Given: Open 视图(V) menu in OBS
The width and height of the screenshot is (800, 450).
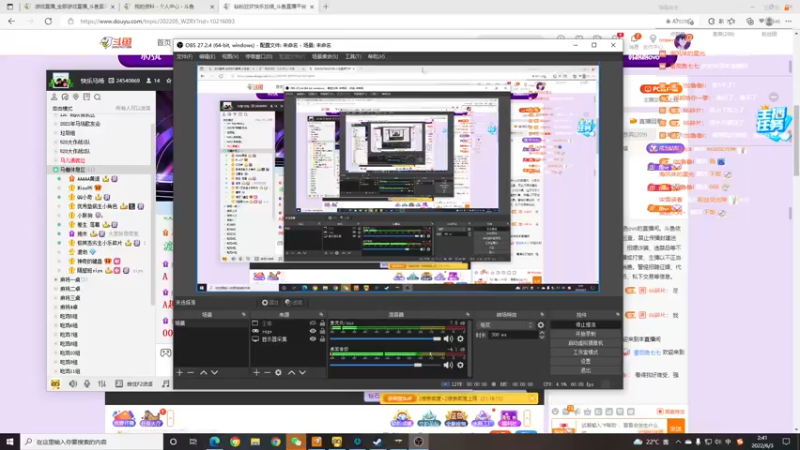Looking at the screenshot, I should (230, 57).
